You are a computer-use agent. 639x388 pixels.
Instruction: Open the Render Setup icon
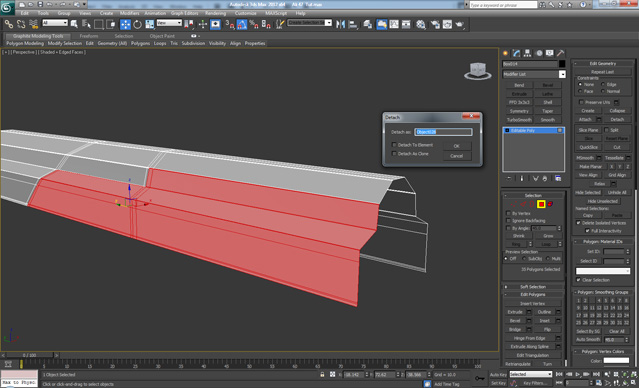click(x=435, y=24)
